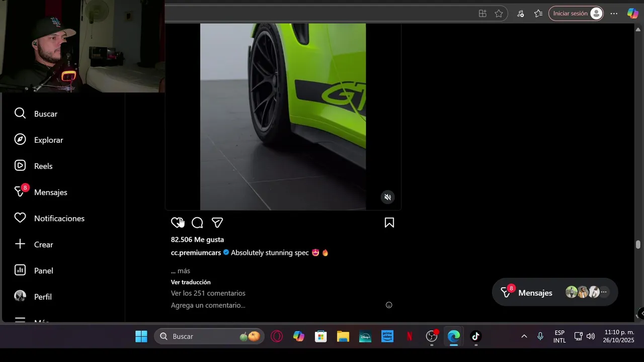
Task: Open network tray icon
Action: click(x=579, y=336)
